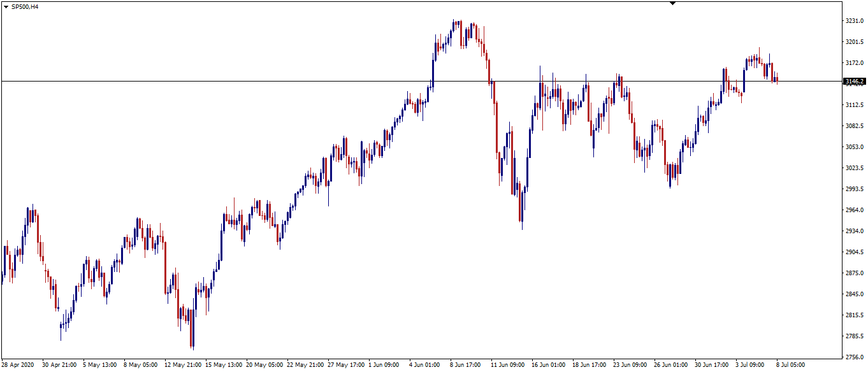This screenshot has height=372, width=868.
Task: Click the SP500,H4 chart title label
Action: (x=25, y=6)
